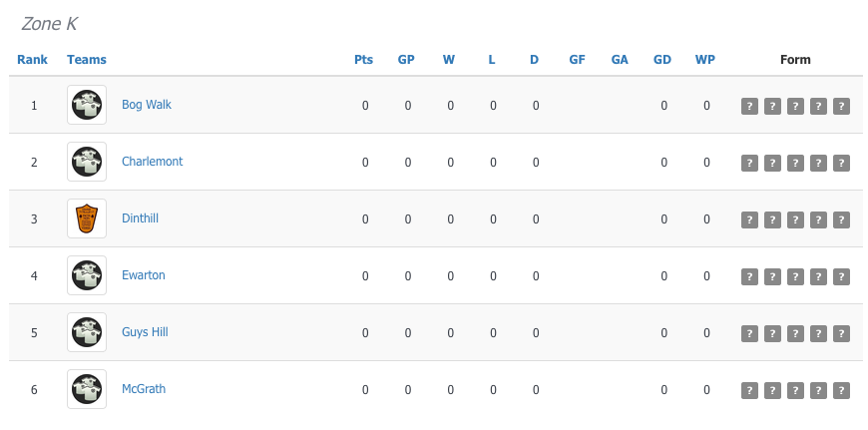Click McGrath's middle form indicator
The image size is (868, 430).
(x=795, y=390)
